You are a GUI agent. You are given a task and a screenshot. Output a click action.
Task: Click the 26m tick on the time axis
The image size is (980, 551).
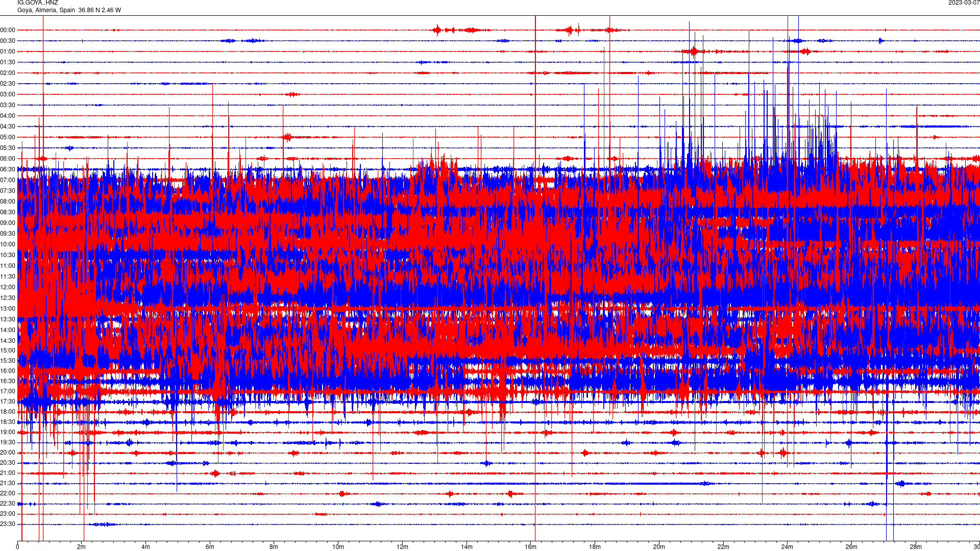click(851, 547)
